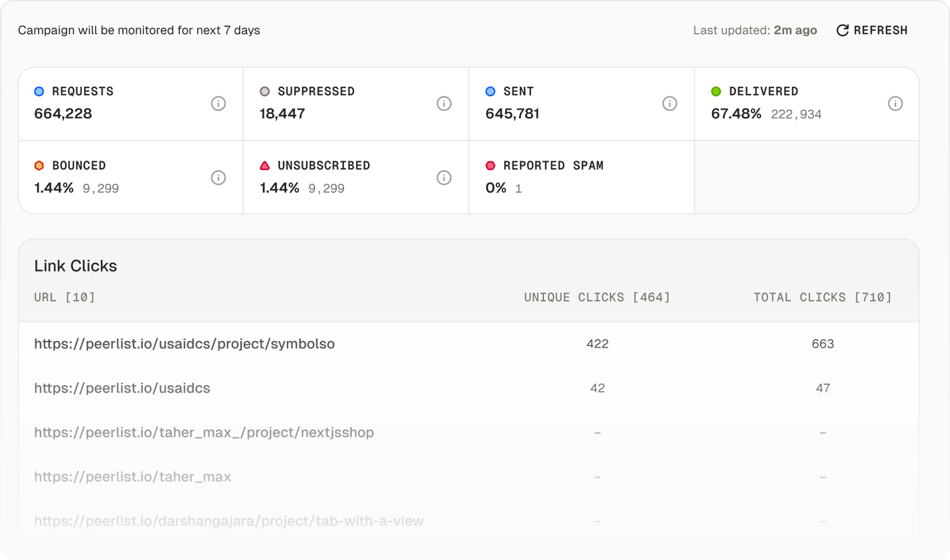Click the Suppressed info icon

444,104
